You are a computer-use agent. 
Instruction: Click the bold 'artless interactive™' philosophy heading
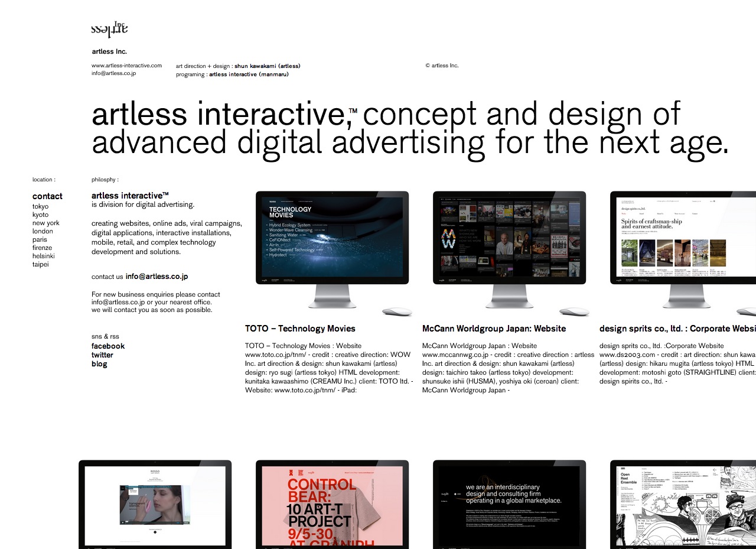click(130, 196)
